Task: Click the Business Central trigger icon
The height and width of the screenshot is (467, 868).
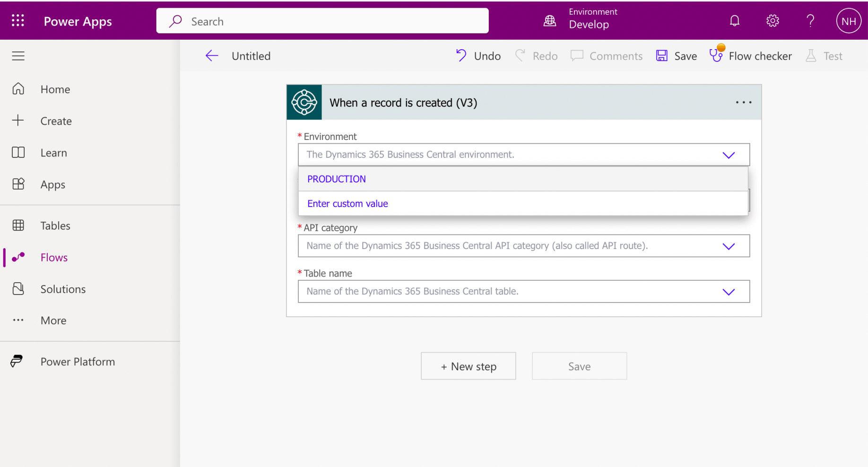Action: click(x=304, y=102)
